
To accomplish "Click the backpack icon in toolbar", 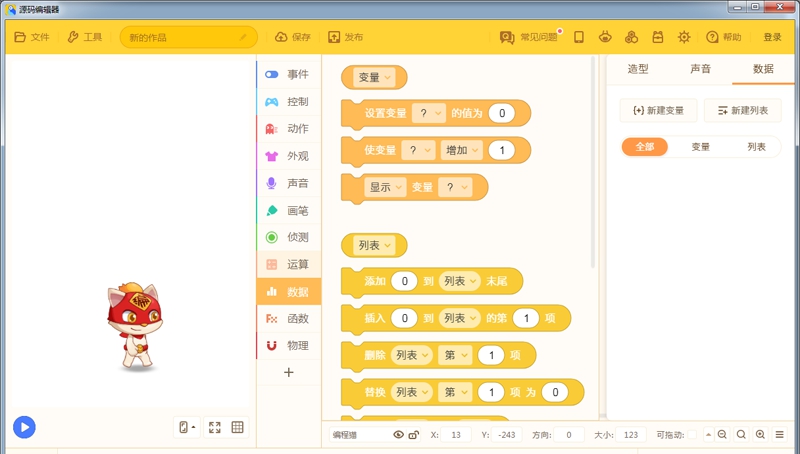I will [x=658, y=37].
